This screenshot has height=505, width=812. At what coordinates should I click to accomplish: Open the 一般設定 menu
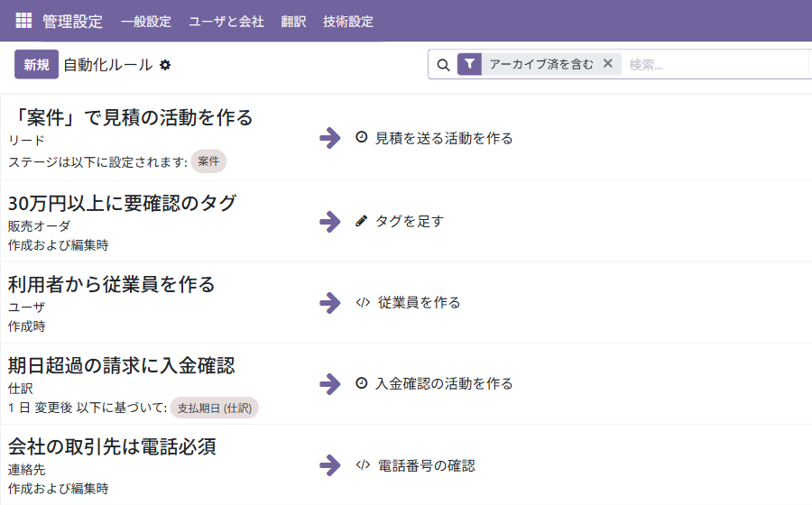(x=146, y=22)
